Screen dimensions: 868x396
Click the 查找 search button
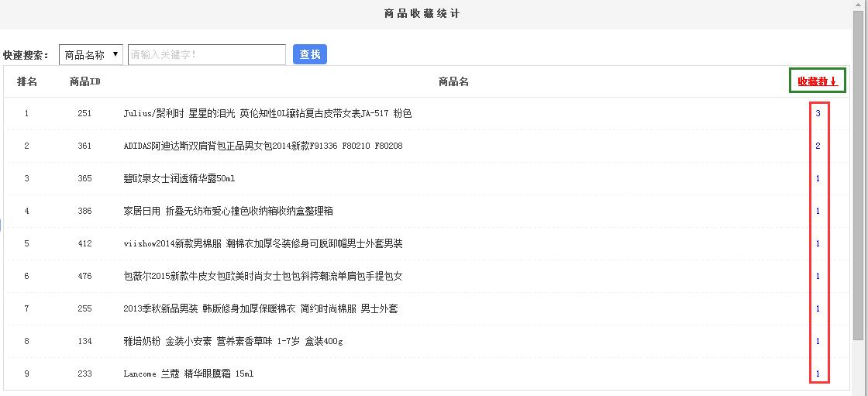click(309, 54)
